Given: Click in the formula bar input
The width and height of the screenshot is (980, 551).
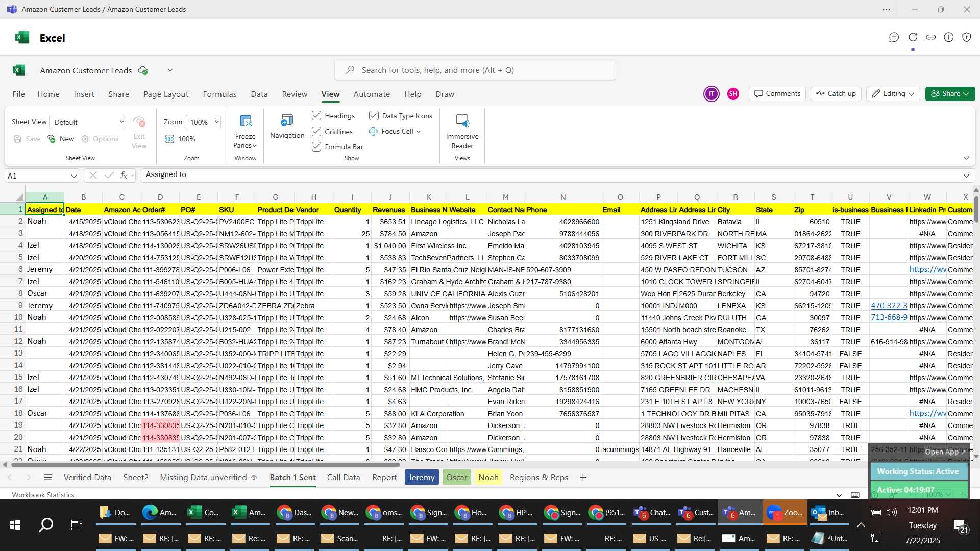Looking at the screenshot, I should point(550,175).
